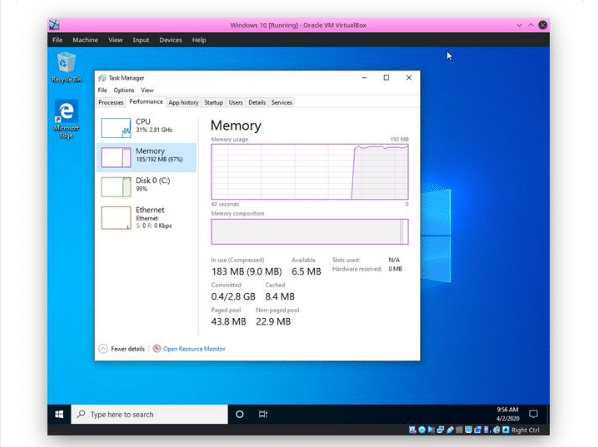Click the '43.8 MB' paged pool value
This screenshot has width=598, height=447.
[x=228, y=322]
